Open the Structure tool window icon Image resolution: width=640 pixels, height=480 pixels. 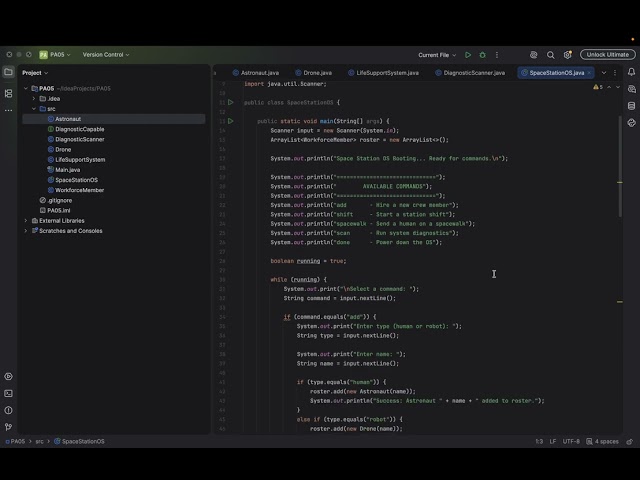tap(8, 93)
